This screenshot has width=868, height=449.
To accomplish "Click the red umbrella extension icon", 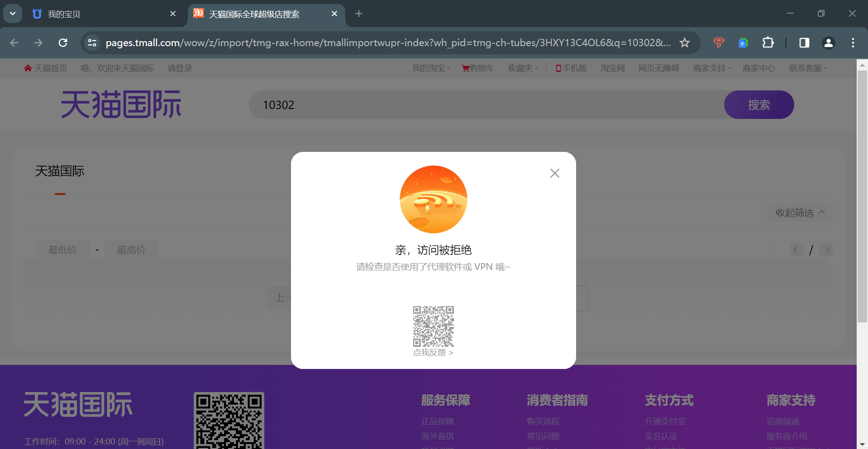I will coord(718,43).
